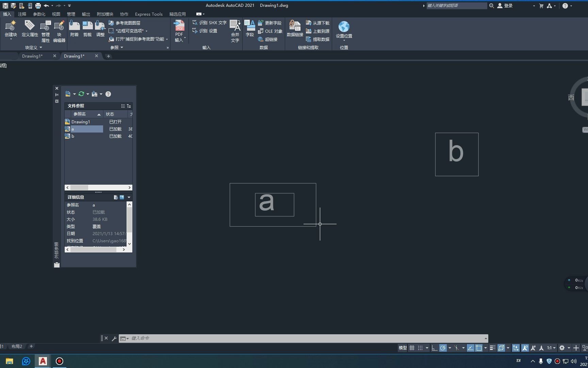Screen dimensions: 588x368
Task: Click the PDF 输入 import icon
Action: (179, 26)
